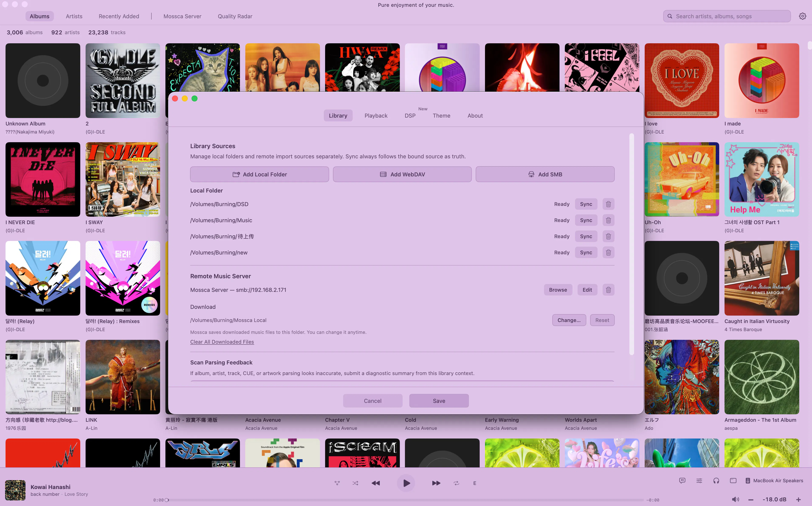Open the Quality Radar tab
Viewport: 812px width, 506px height.
tap(235, 16)
